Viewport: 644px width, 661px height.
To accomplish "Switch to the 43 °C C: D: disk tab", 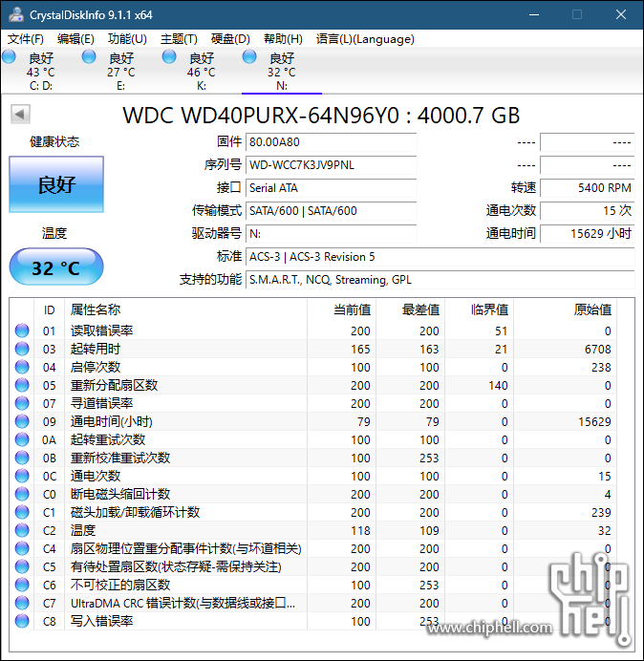I will pos(40,71).
